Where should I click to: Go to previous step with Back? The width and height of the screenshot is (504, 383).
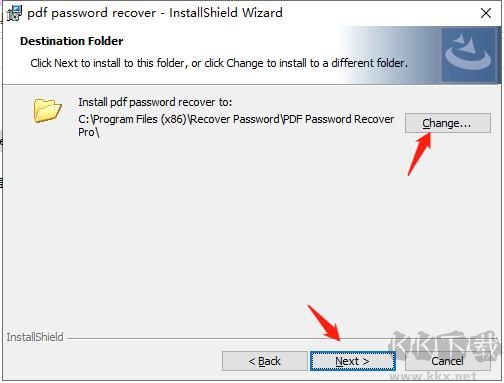pos(265,361)
